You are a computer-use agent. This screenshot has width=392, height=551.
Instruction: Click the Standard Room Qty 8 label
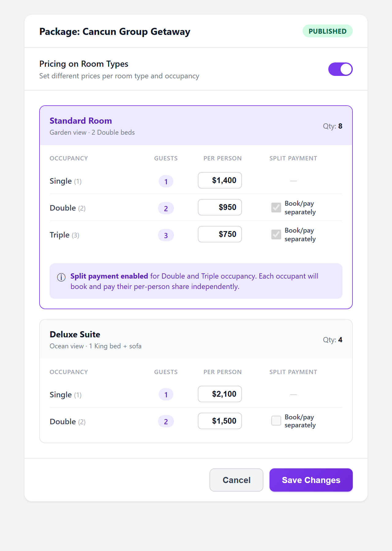click(x=332, y=126)
